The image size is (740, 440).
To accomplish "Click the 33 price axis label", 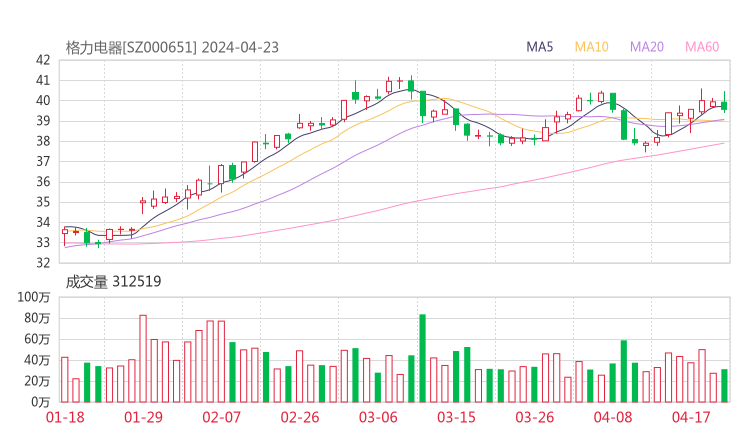I will [43, 243].
